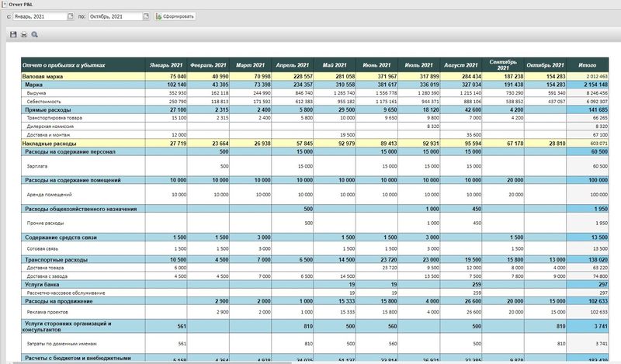Click the Июнь 2021 column header
The height and width of the screenshot is (364, 621).
pyautogui.click(x=376, y=65)
